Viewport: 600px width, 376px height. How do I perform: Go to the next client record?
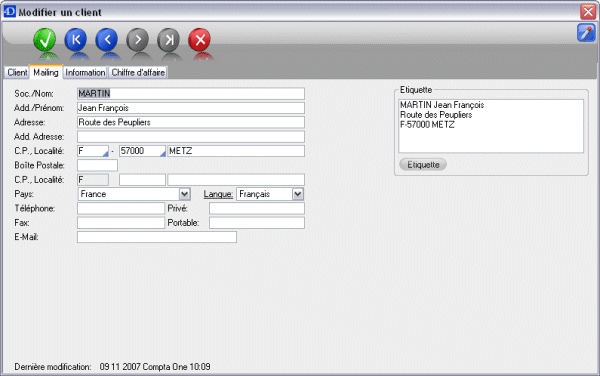click(x=137, y=40)
